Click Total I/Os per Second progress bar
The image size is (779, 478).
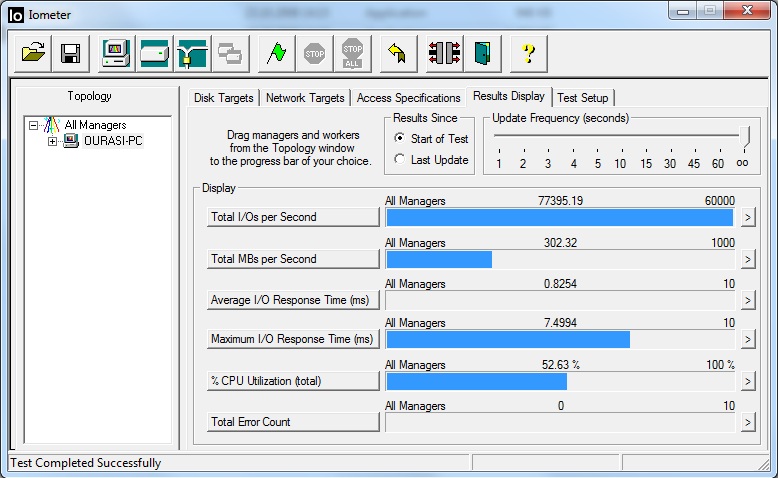click(560, 218)
